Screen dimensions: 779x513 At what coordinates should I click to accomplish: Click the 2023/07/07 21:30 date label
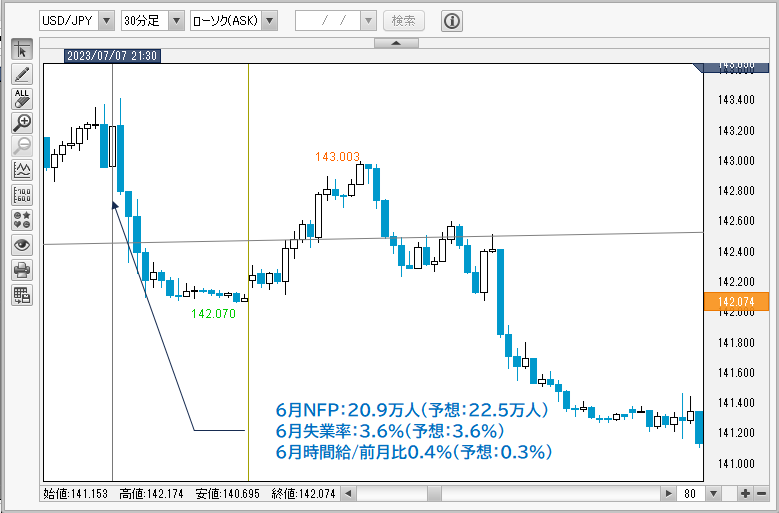pos(112,56)
